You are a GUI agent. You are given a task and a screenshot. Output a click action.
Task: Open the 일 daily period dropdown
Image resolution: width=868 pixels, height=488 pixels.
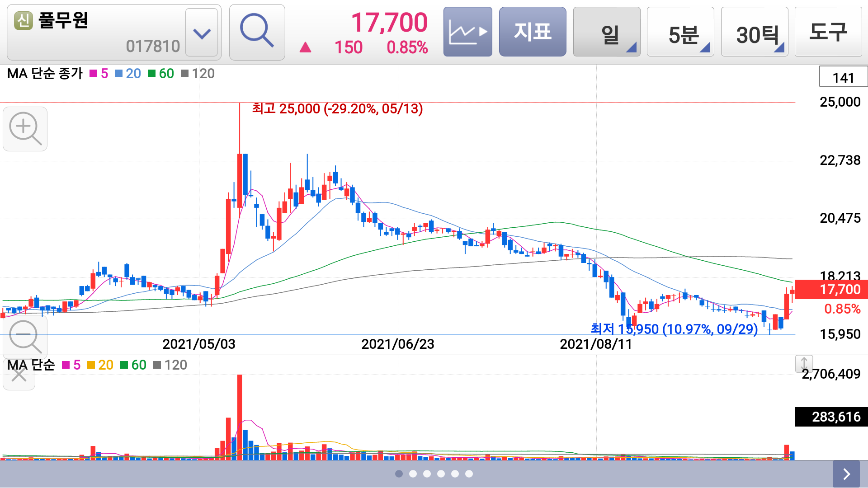coord(606,33)
